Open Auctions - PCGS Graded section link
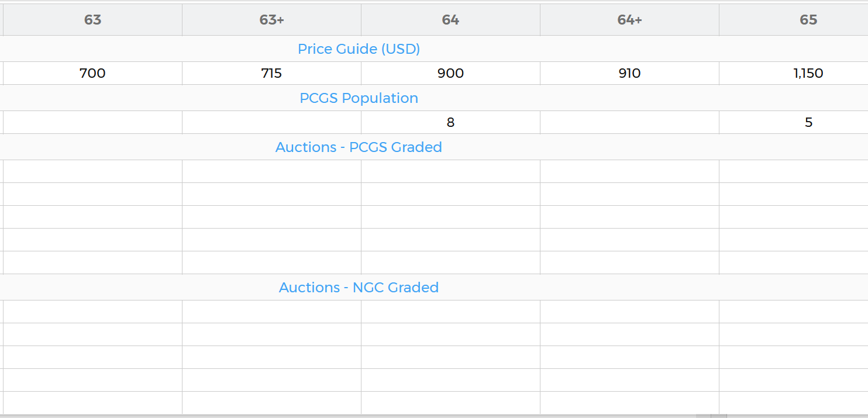Viewport: 868px width, 418px height. click(359, 147)
